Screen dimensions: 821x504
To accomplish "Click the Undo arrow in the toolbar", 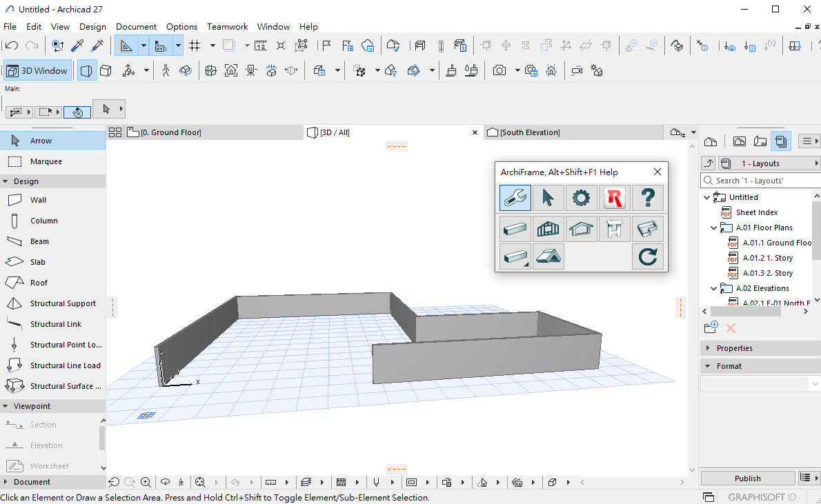I will click(12, 46).
